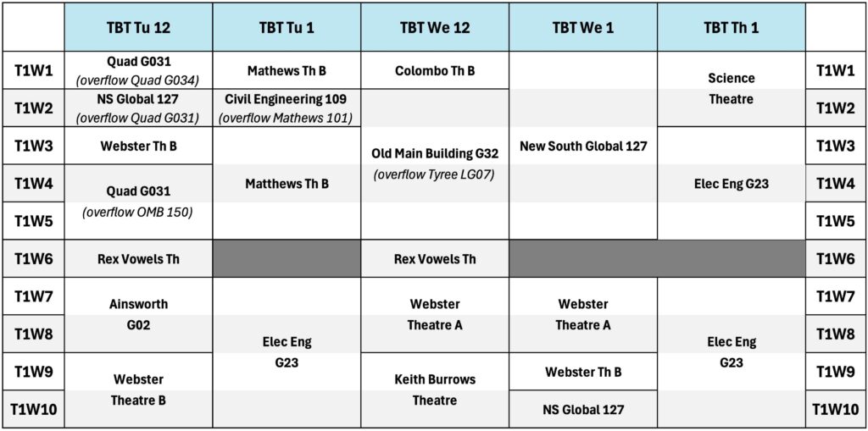This screenshot has height=431, width=868.
Task: Click the Civil Engineering 109 cell
Action: click(287, 99)
